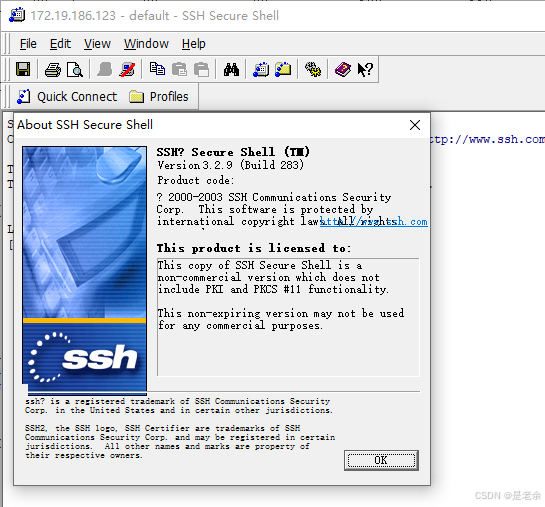Click 'About SSH Secure Shell' dialog title
Image resolution: width=545 pixels, height=507 pixels.
click(85, 125)
